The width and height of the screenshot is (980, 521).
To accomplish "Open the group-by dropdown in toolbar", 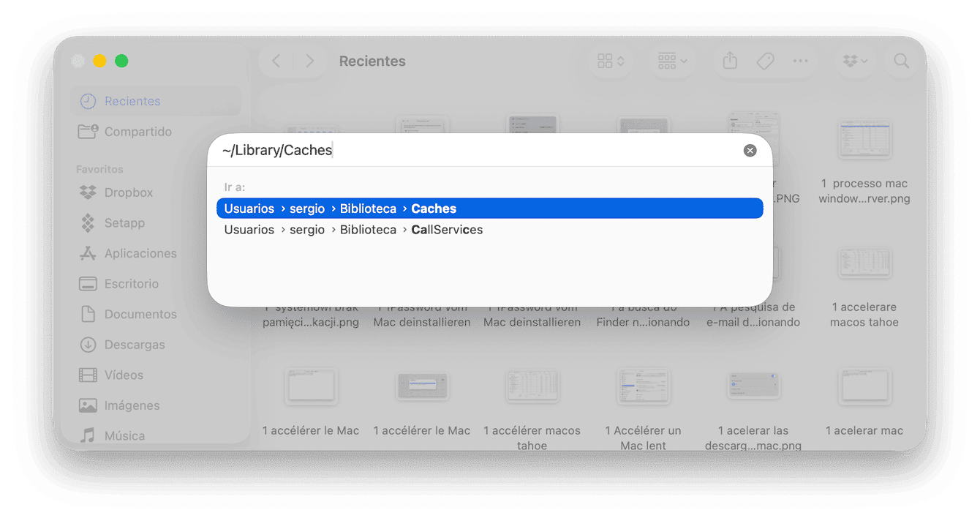I will [672, 61].
